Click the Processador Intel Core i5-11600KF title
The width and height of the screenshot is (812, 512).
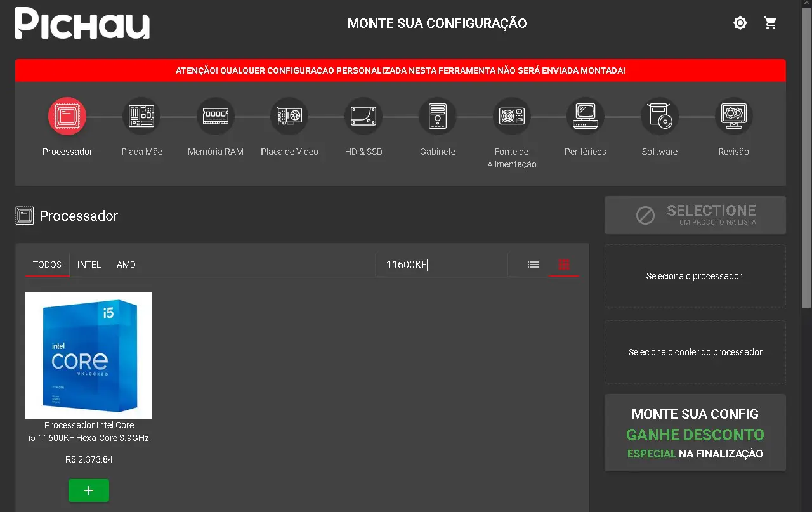[89, 431]
